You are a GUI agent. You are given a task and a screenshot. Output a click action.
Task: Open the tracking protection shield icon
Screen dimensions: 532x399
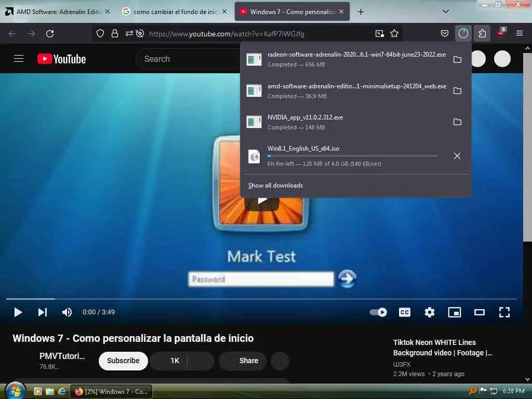pyautogui.click(x=100, y=34)
